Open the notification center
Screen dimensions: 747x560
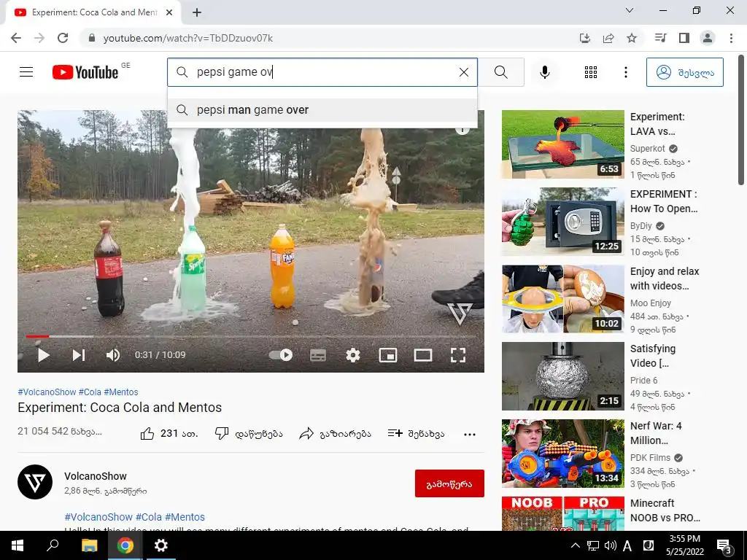coord(724,546)
